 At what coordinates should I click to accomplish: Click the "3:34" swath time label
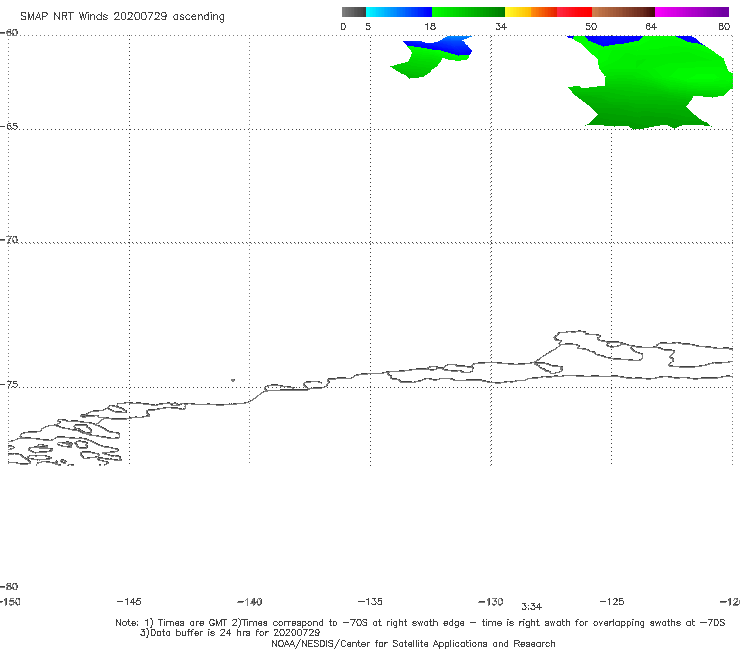point(531,607)
